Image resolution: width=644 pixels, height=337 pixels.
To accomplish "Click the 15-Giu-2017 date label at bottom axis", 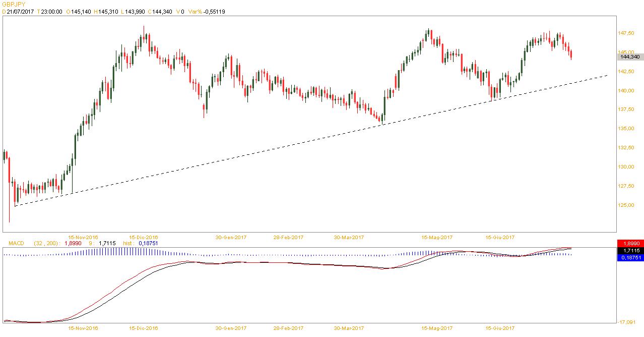I will (x=500, y=328).
